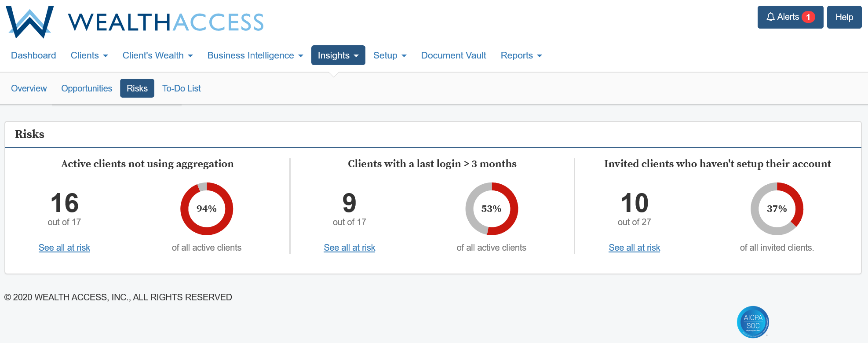Click the 94% donut chart
868x343 pixels.
(x=207, y=208)
